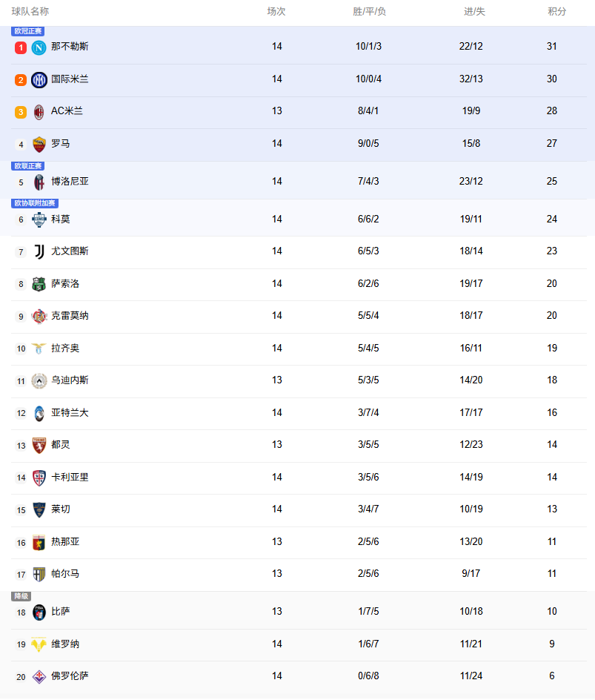The image size is (595, 700).
Task: Click the Roma club crest icon
Action: point(39,144)
